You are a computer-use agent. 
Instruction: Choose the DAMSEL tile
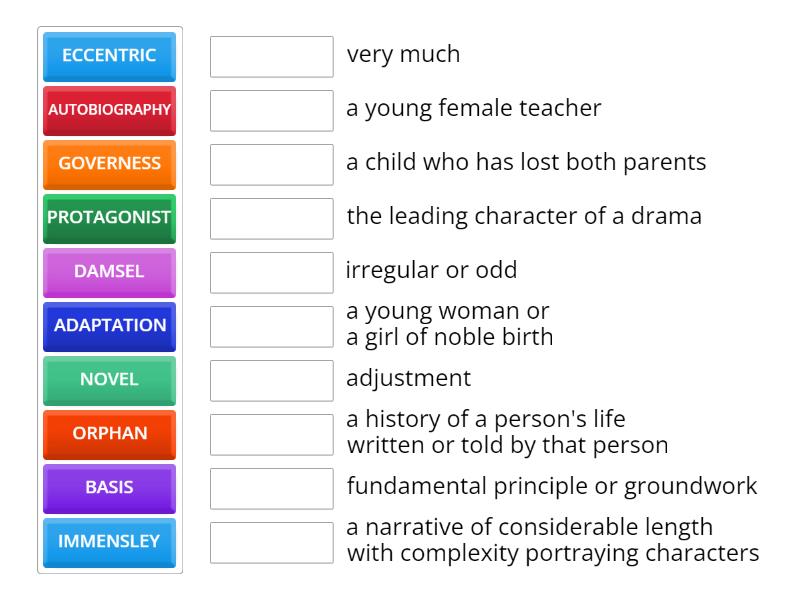pyautogui.click(x=108, y=272)
